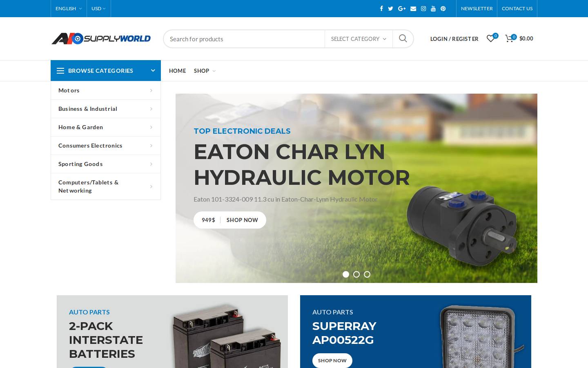Switch to the third slide dot

click(x=367, y=274)
